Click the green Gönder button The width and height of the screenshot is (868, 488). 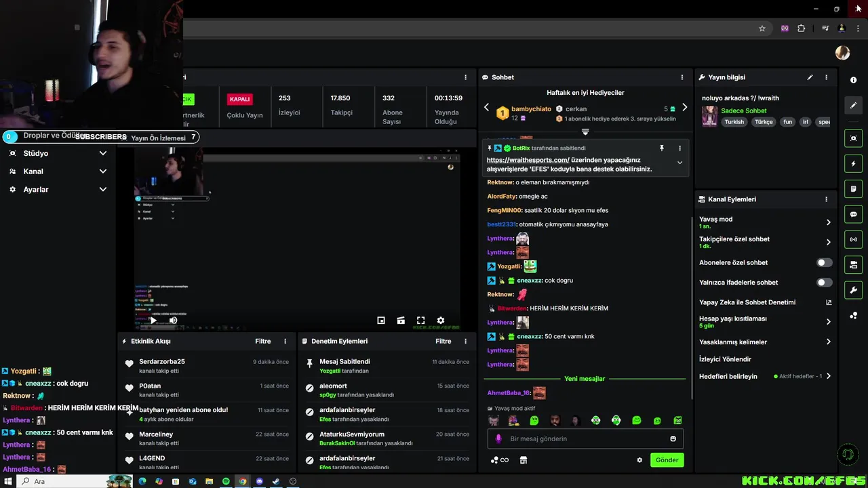pos(667,460)
